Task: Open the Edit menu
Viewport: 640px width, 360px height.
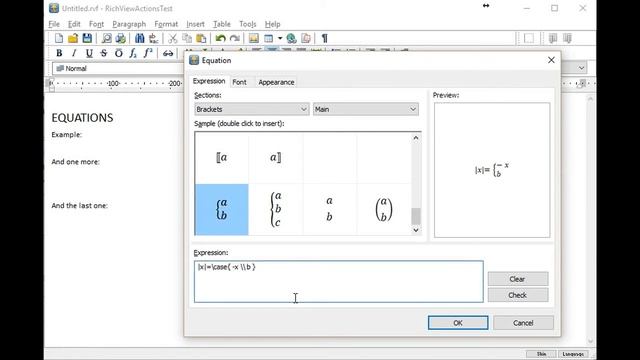Action: [x=74, y=24]
